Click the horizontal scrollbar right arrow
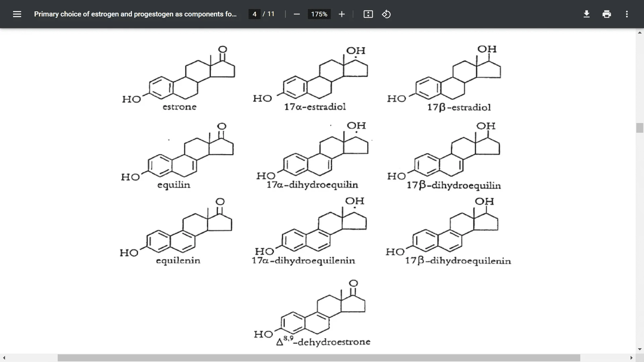The height and width of the screenshot is (362, 644). tap(631, 358)
